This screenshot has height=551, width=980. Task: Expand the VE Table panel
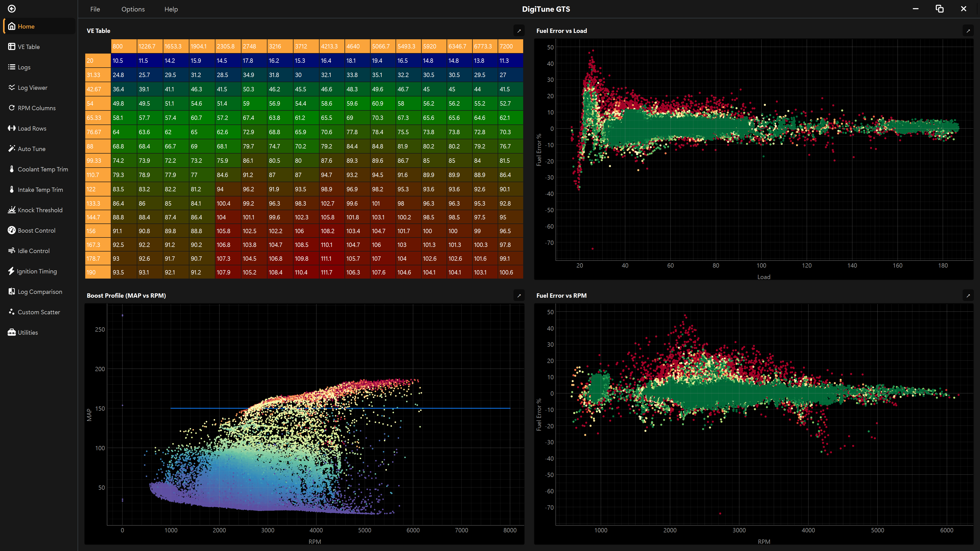[x=519, y=31]
